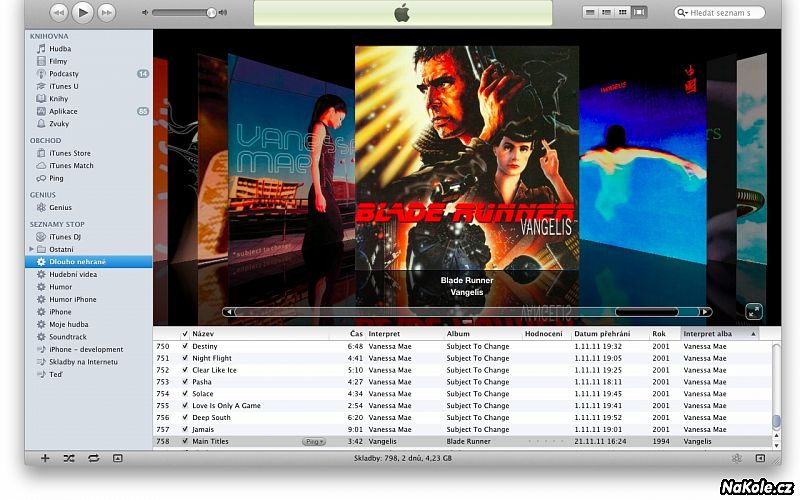The image size is (800, 500).
Task: Sort by Datum přehrání column
Action: (x=610, y=334)
